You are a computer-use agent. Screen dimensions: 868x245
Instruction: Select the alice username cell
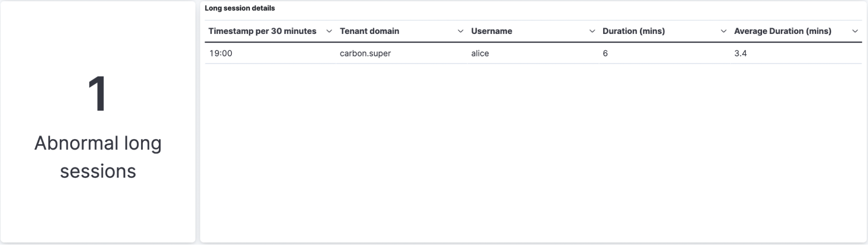click(x=533, y=53)
